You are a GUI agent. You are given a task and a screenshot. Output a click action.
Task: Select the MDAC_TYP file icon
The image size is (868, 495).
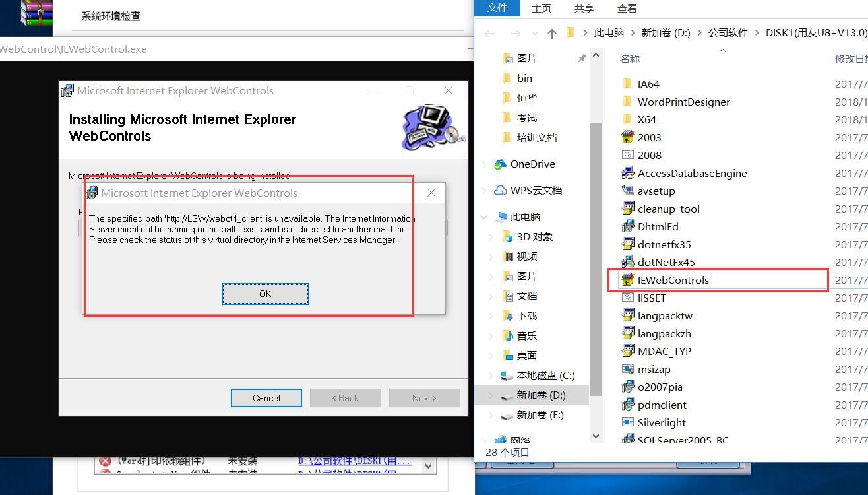(628, 351)
